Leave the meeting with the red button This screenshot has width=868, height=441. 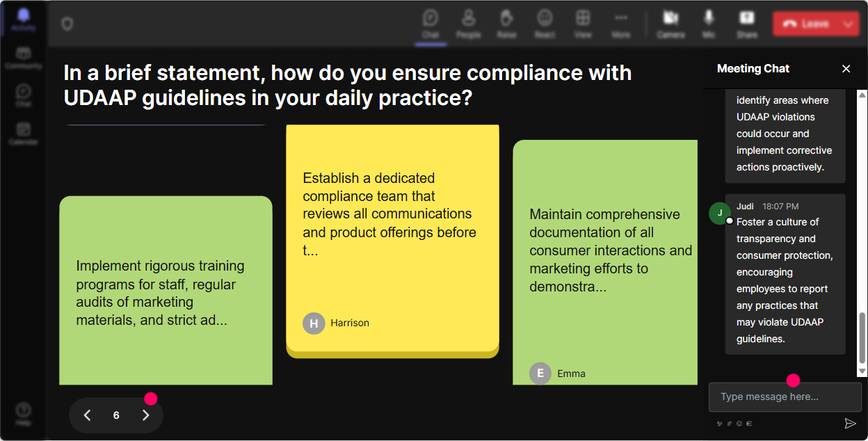click(x=805, y=24)
